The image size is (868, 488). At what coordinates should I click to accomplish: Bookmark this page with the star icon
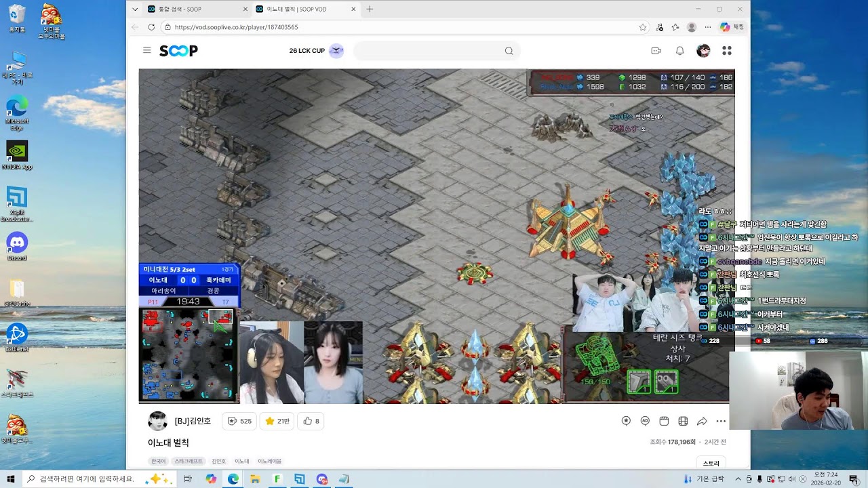coord(643,27)
